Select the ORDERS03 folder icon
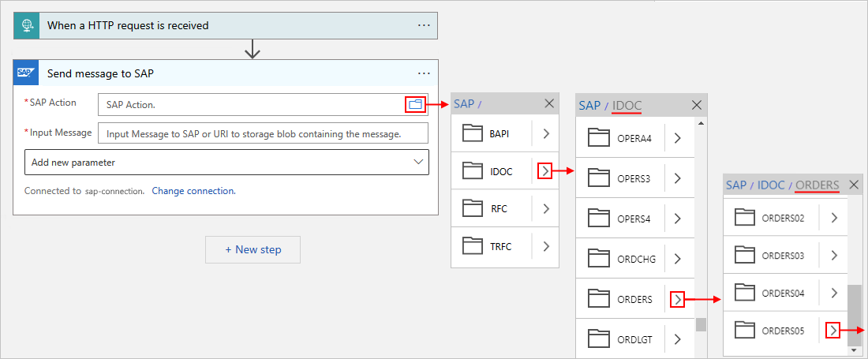Screen dimensions: 868x359 point(745,255)
